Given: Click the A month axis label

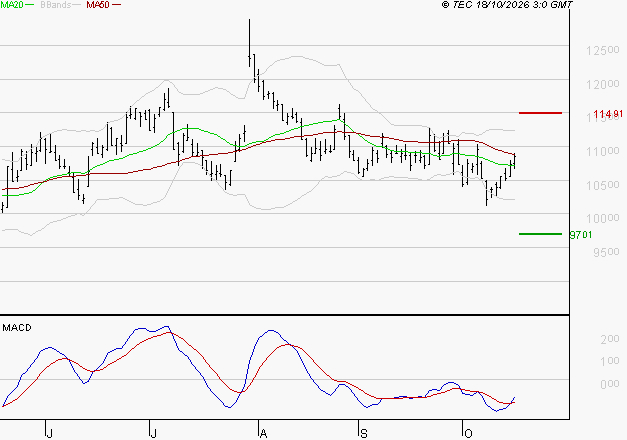Looking at the screenshot, I should pyautogui.click(x=263, y=434).
